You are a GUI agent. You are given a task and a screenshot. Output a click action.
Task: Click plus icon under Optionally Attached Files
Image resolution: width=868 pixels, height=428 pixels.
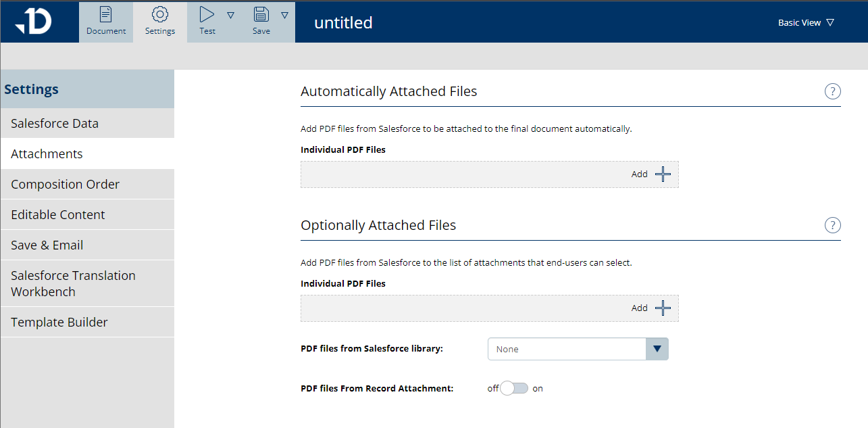[663, 308]
